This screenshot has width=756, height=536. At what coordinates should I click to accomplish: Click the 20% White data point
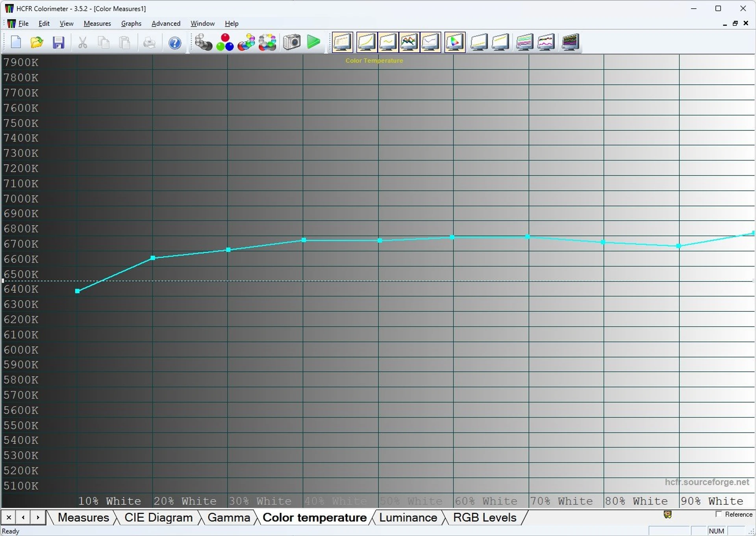(153, 258)
